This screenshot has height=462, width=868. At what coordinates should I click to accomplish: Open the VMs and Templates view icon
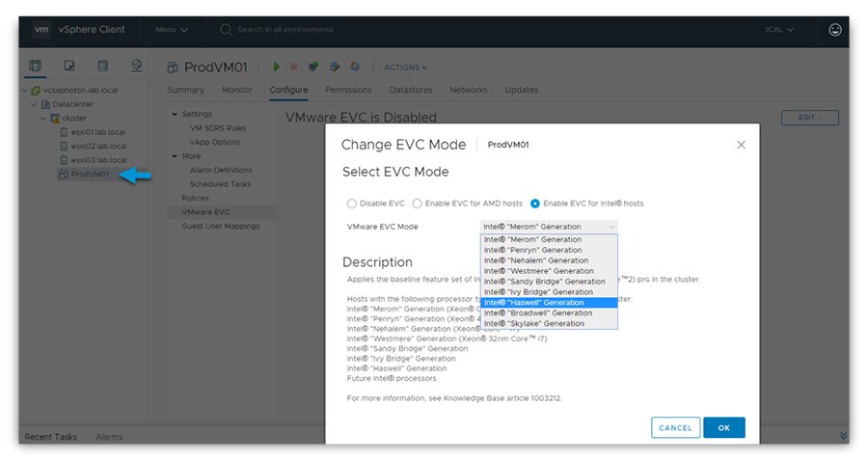pos(69,66)
